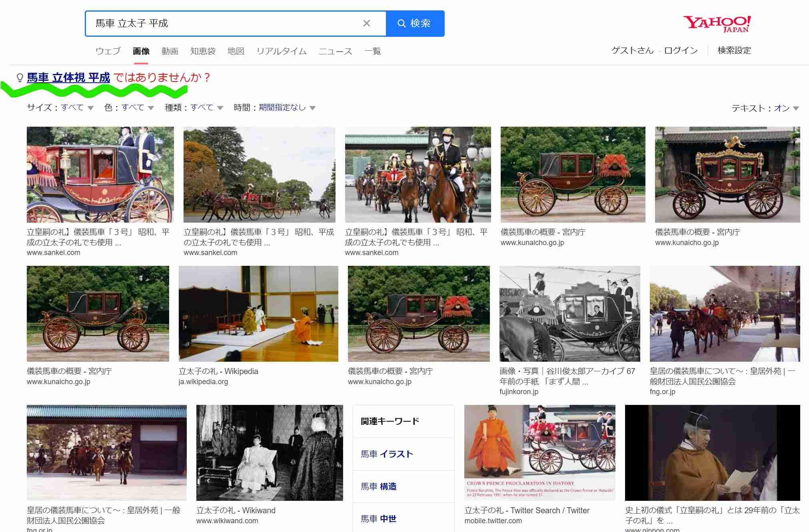Click the 馬車 立体視 平成 suggestion link
The height and width of the screenshot is (532, 809).
coord(68,78)
